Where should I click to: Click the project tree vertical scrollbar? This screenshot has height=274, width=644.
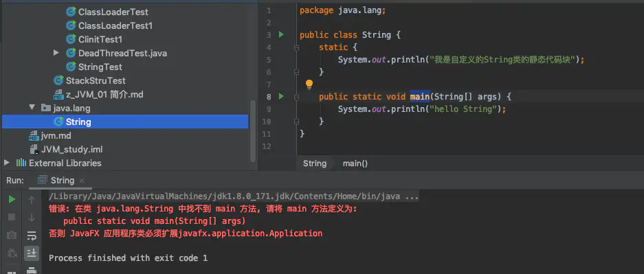click(253, 132)
